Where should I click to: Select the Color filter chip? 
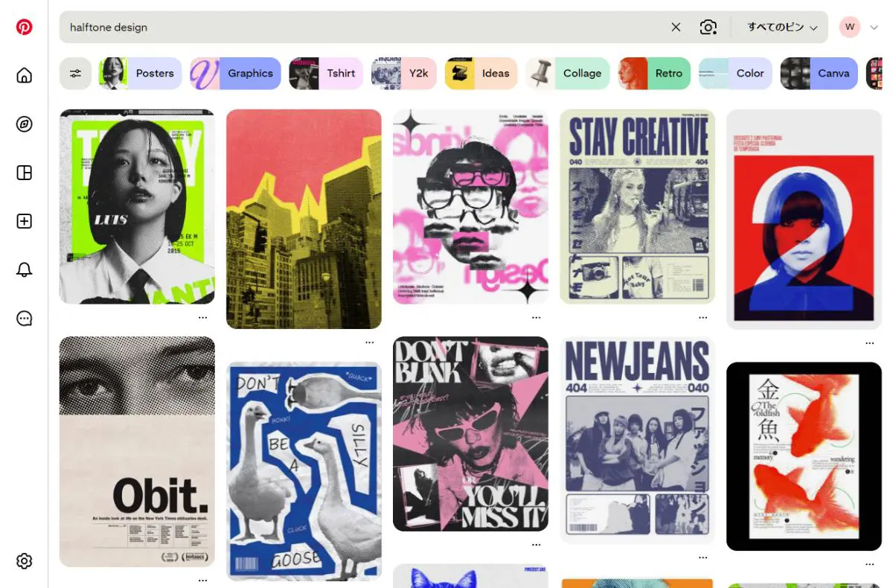(x=735, y=74)
